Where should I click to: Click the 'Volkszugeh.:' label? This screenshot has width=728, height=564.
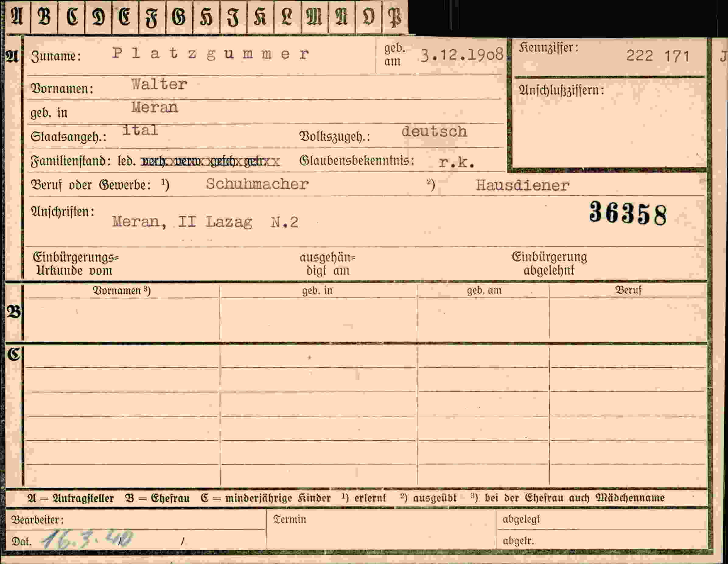point(335,136)
